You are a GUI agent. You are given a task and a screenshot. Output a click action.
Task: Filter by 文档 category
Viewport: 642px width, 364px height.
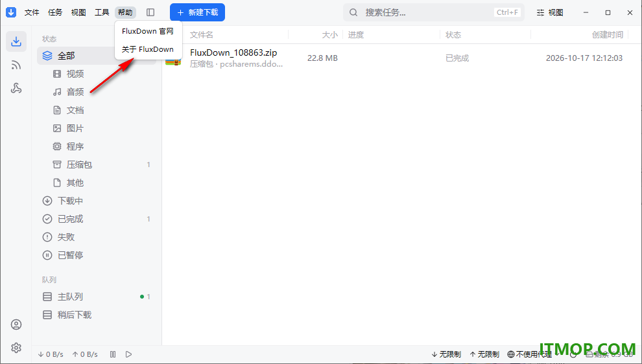click(x=97, y=110)
